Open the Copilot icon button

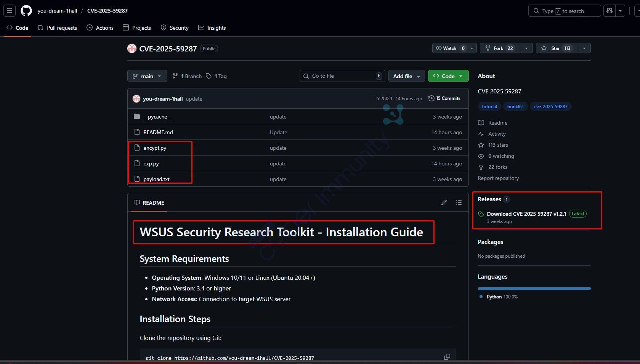pyautogui.click(x=610, y=11)
